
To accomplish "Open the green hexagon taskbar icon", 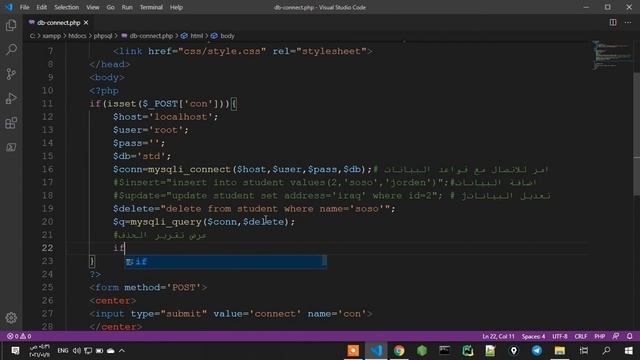I will click(422, 351).
